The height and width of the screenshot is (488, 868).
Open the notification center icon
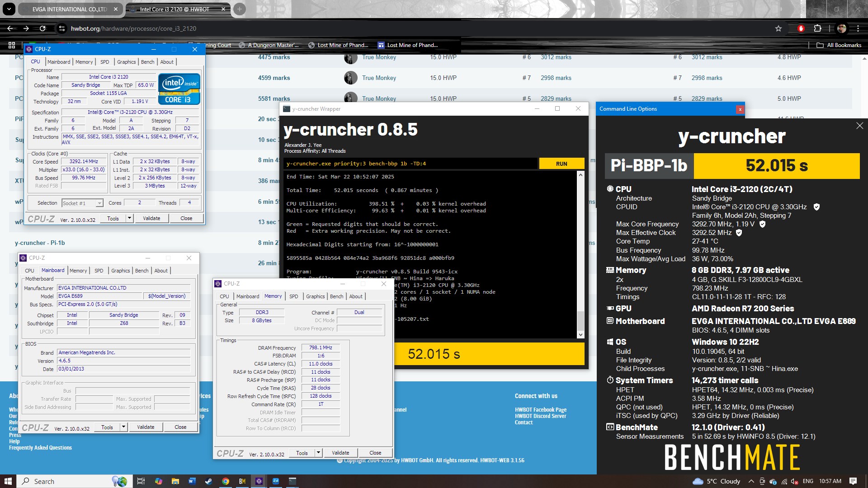853,481
